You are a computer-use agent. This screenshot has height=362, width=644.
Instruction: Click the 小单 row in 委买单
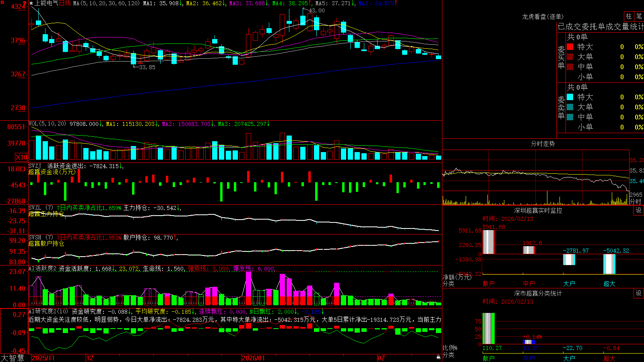pyautogui.click(x=605, y=77)
